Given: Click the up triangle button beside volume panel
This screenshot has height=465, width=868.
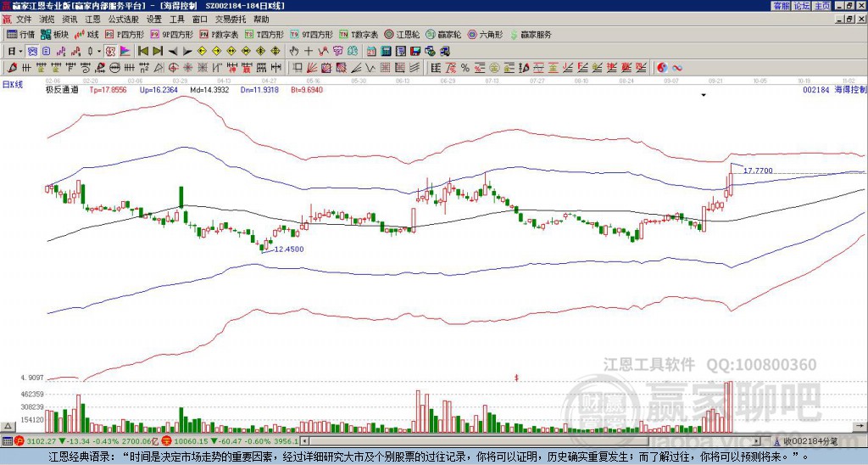Looking at the screenshot, I should [8, 426].
